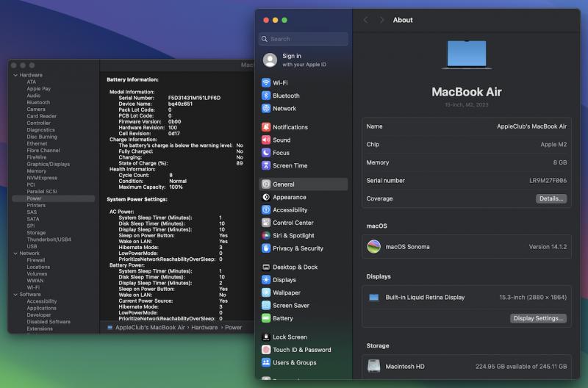The width and height of the screenshot is (588, 388).
Task: Collapse the Network section in System Information
Action: click(x=15, y=254)
